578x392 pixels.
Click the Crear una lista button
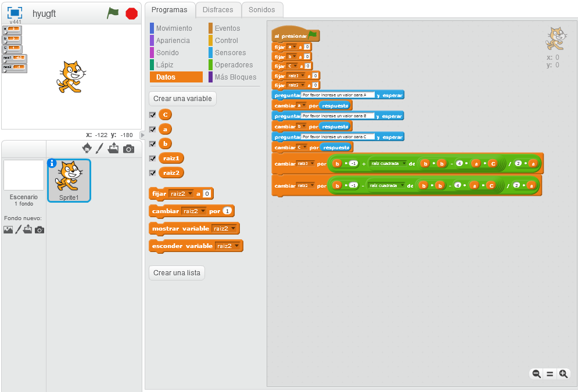[x=177, y=272]
